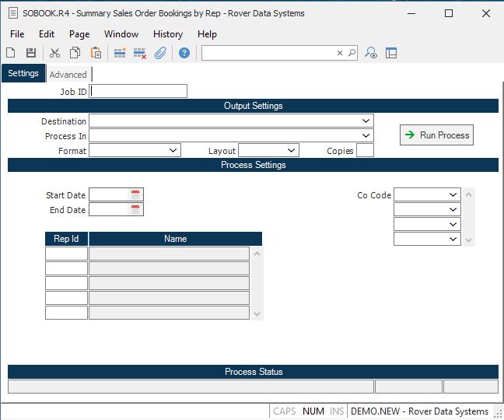Viewport: 504px width, 420px height.
Task: Click the Copy icon in toolbar
Action: click(x=75, y=53)
